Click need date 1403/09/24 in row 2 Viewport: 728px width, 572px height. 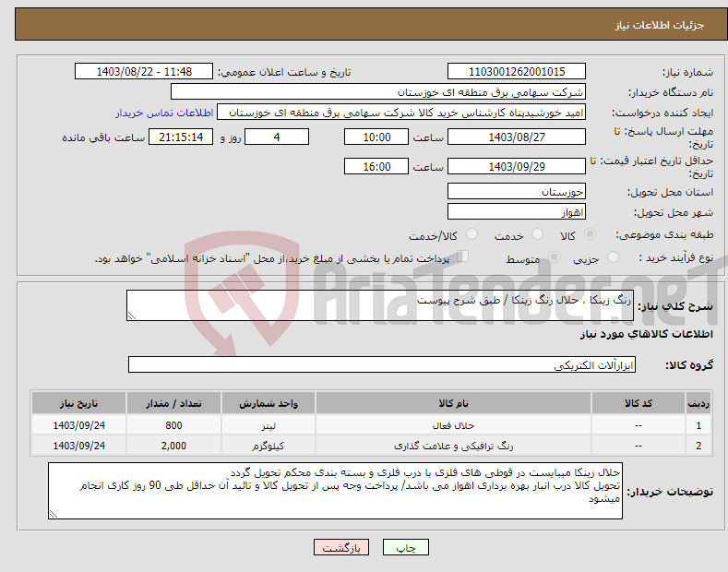point(79,446)
